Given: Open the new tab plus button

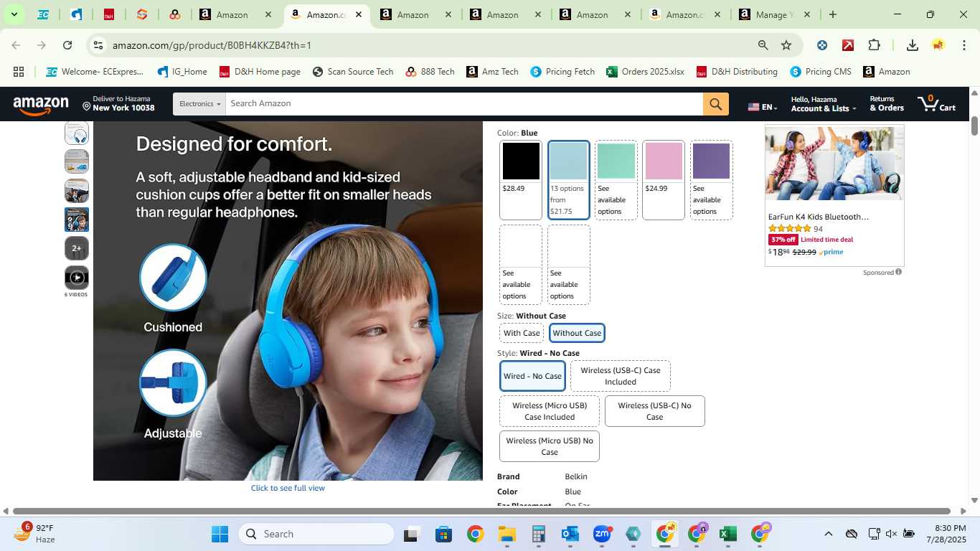Looking at the screenshot, I should [x=832, y=14].
